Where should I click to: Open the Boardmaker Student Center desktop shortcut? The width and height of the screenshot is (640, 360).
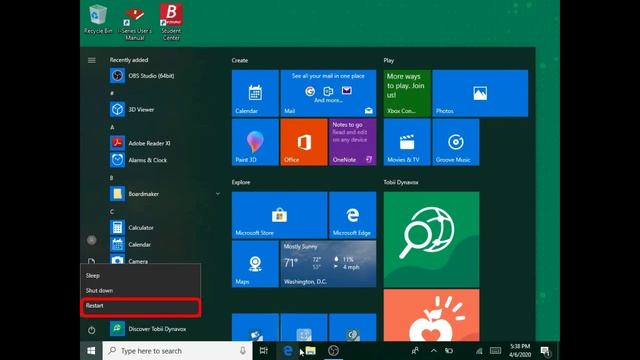[x=171, y=22]
